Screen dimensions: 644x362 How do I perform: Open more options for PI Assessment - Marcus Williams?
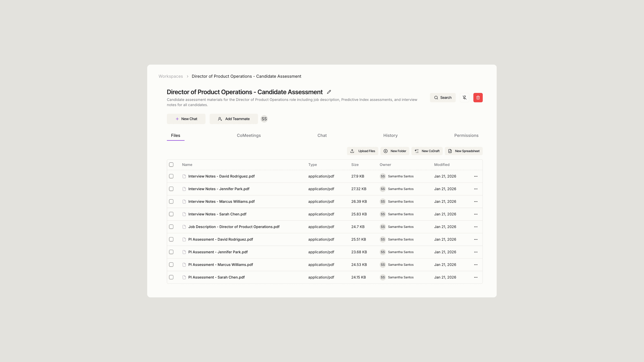(475, 265)
